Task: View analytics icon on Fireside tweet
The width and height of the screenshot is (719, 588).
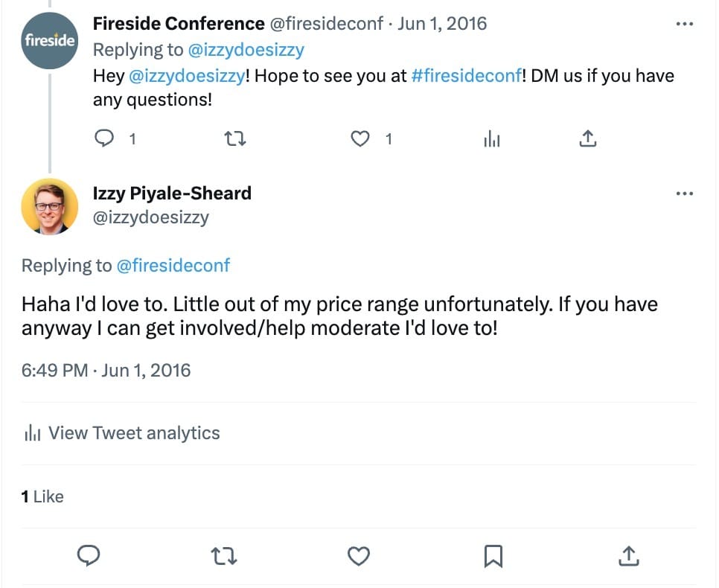Action: 492,138
